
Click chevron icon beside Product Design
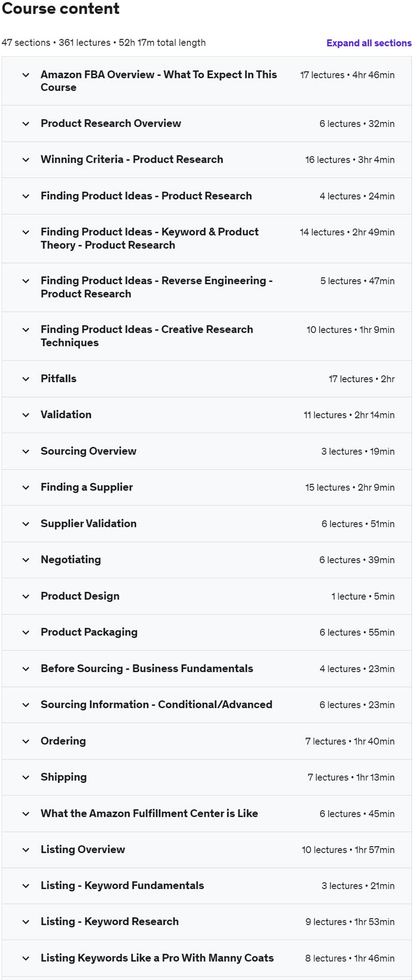coord(26,596)
